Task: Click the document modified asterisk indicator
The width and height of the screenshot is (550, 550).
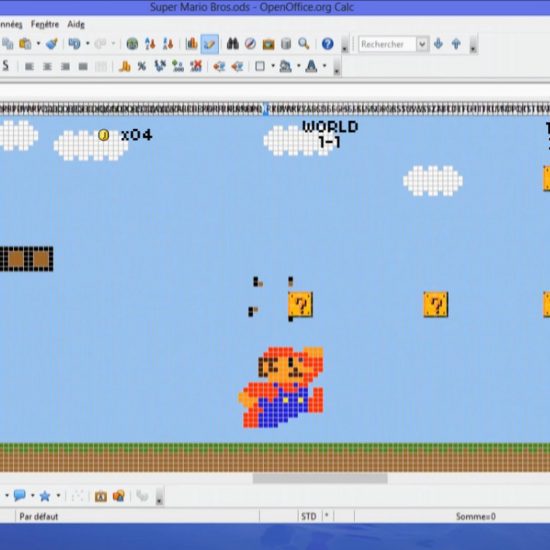Action: tap(327, 516)
